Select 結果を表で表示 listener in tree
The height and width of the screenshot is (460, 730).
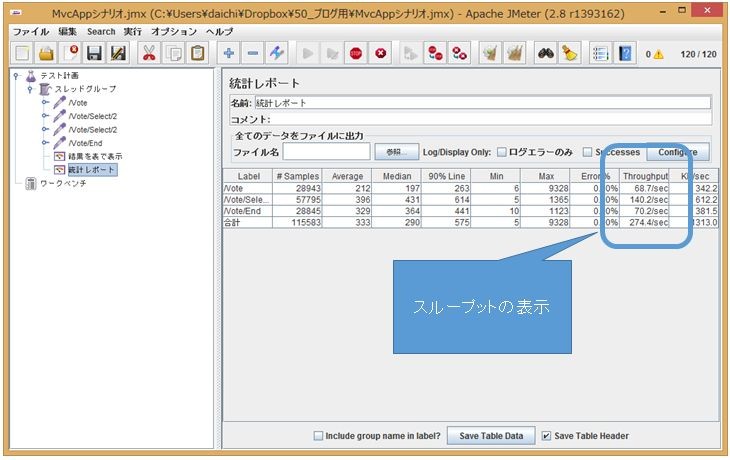95,156
